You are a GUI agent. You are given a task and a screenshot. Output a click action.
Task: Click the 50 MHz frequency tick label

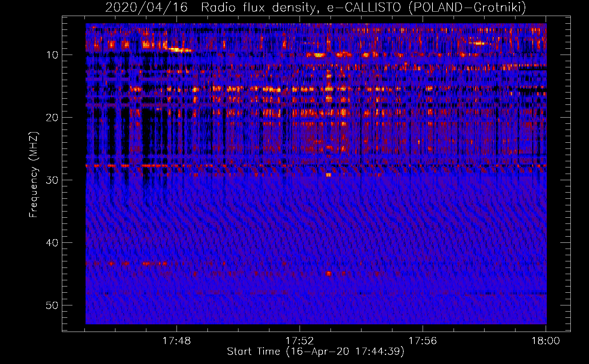pos(52,305)
